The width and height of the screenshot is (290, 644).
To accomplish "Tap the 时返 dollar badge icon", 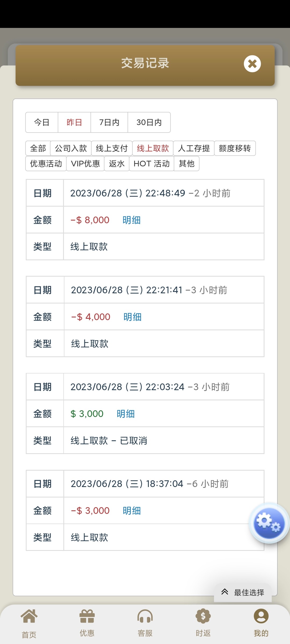I will pos(203,616).
